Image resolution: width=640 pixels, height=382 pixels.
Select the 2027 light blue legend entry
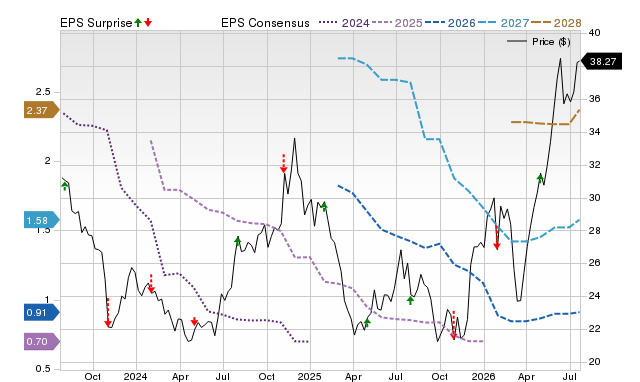(x=503, y=23)
